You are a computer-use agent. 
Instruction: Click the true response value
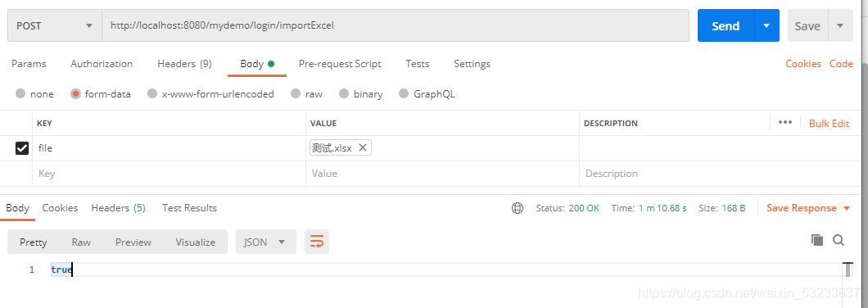(61, 269)
